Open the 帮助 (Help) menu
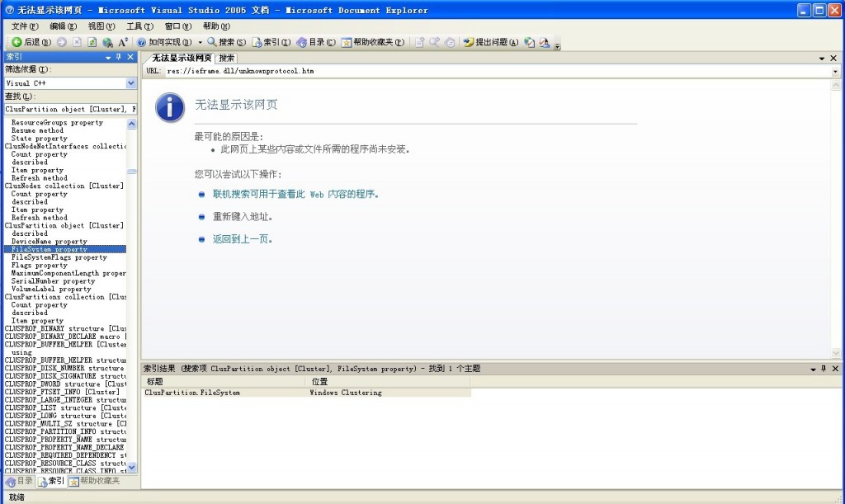This screenshot has width=845, height=504. point(216,26)
